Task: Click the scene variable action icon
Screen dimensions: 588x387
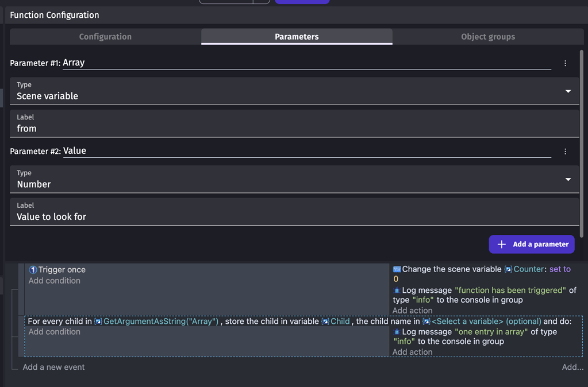Action: coord(397,269)
